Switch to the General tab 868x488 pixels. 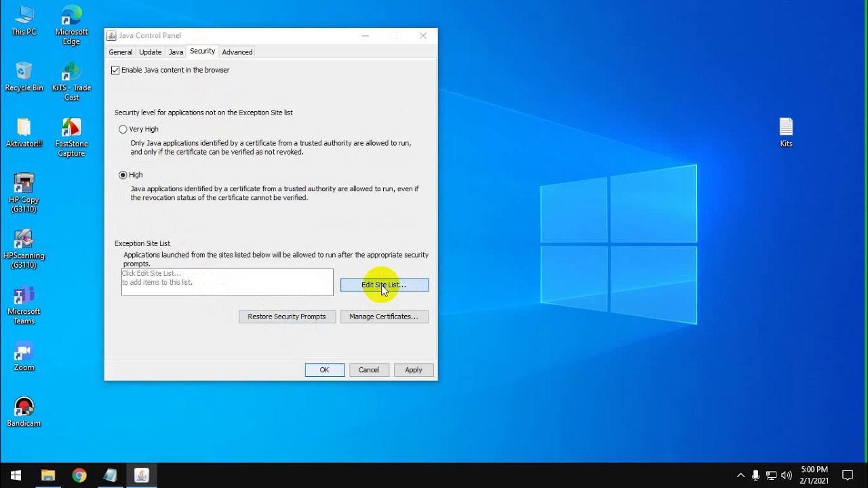pos(121,52)
